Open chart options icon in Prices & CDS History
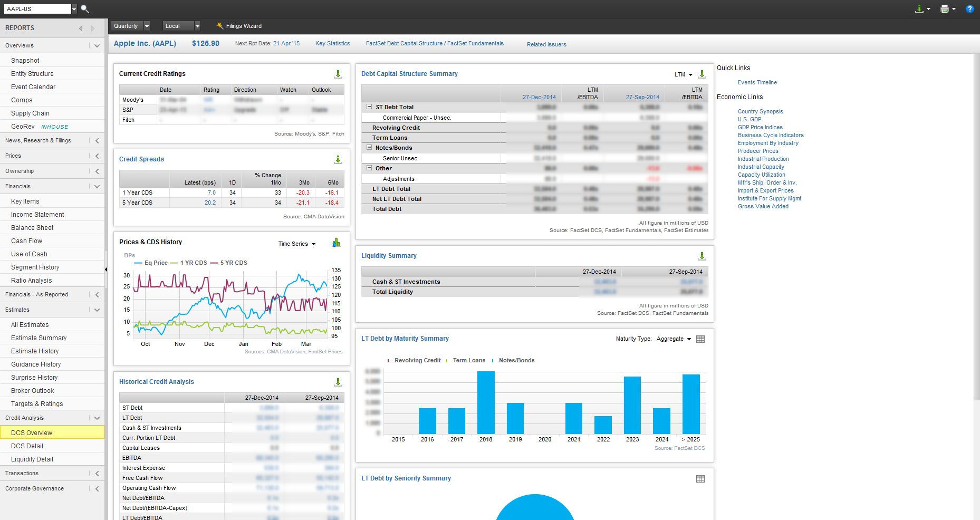 pos(336,243)
